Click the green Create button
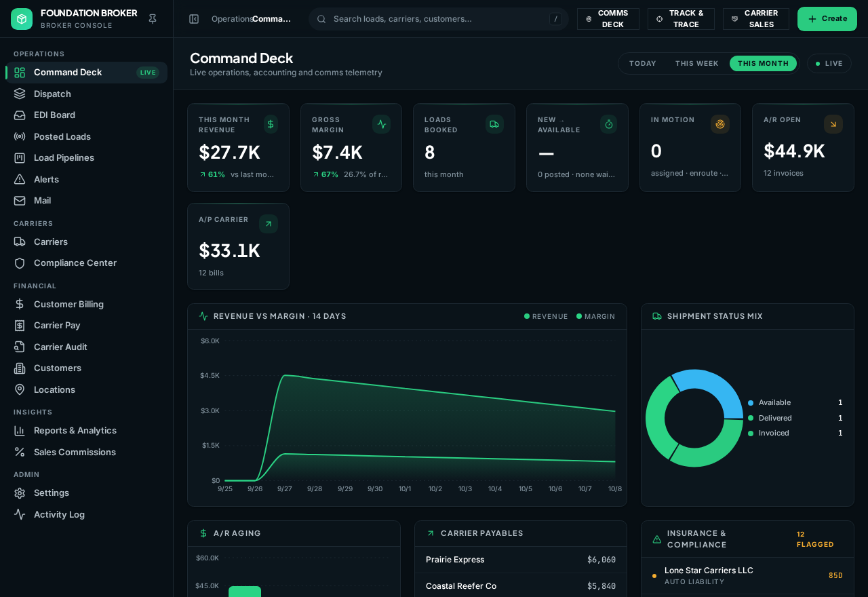This screenshot has height=597, width=868. pyautogui.click(x=827, y=19)
